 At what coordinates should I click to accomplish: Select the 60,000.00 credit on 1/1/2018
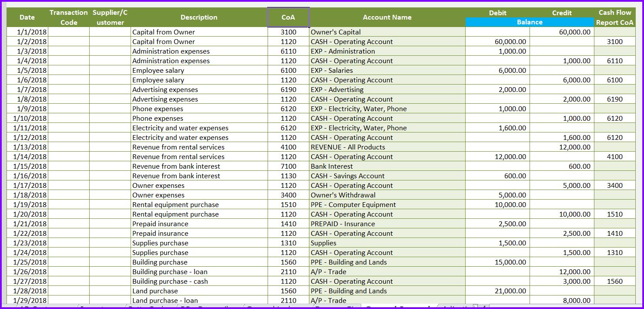562,32
